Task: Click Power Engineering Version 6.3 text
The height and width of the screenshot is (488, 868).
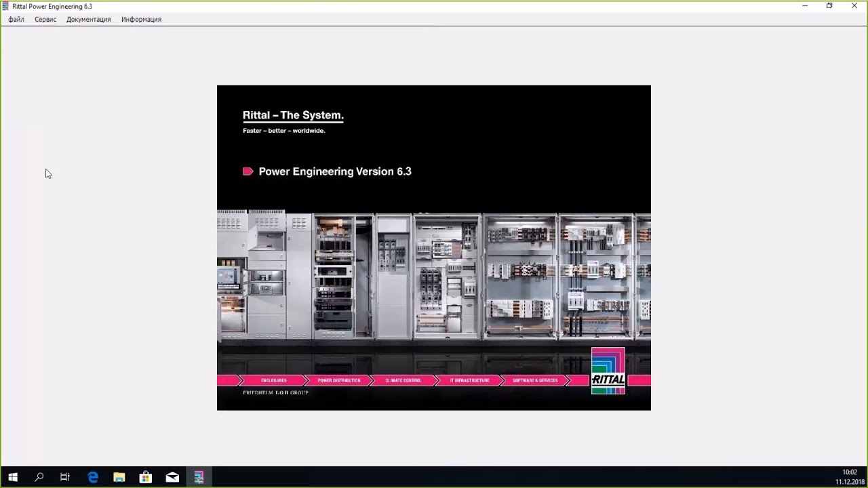Action: (335, 171)
